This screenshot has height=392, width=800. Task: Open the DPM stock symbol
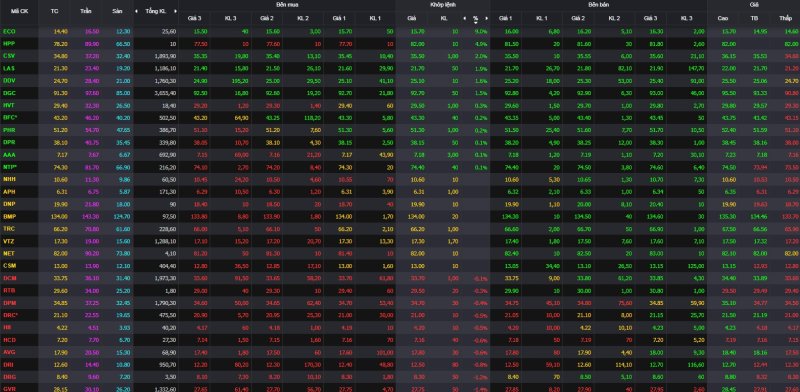coord(9,303)
